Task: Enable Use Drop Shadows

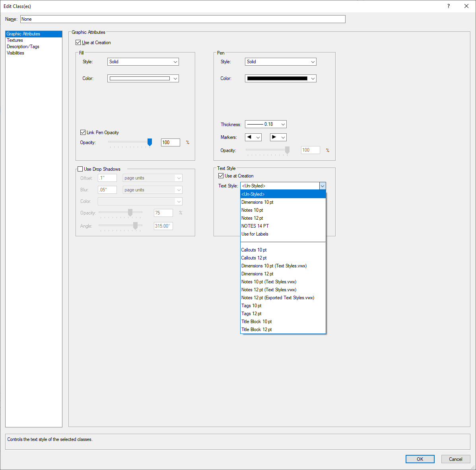Action: point(79,169)
